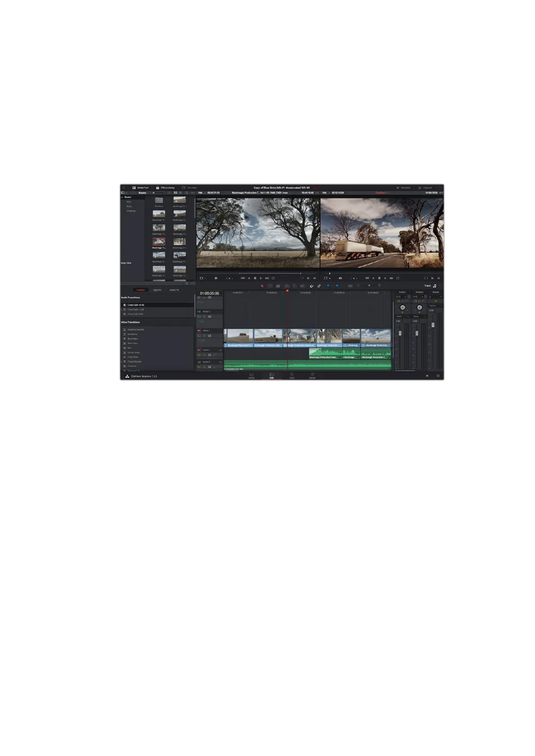
Task: Open source viewer overlay mode dropdown
Action: click(x=203, y=278)
